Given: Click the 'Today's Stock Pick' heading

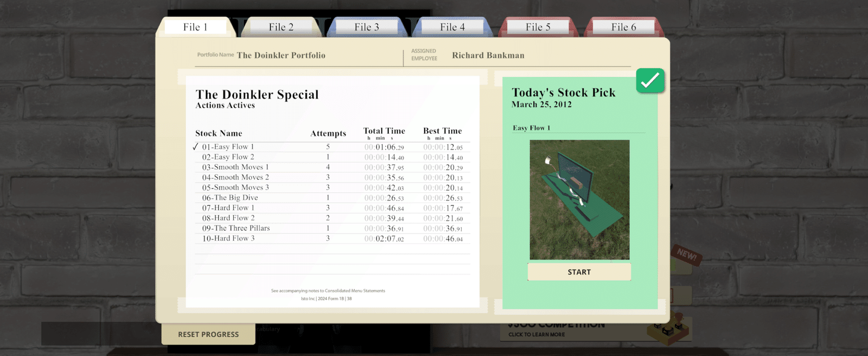Looking at the screenshot, I should click(564, 93).
